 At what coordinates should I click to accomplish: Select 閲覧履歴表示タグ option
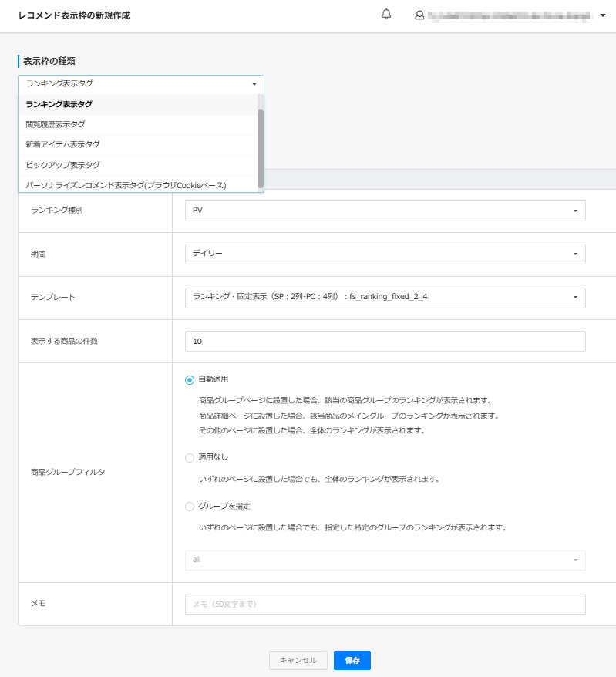click(x=138, y=125)
